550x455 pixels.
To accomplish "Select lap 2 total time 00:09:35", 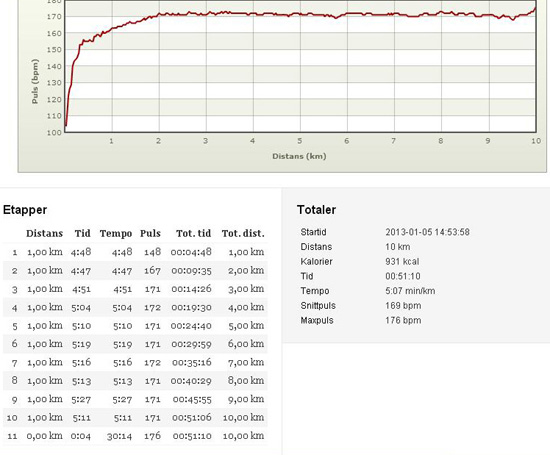I will (x=191, y=271).
